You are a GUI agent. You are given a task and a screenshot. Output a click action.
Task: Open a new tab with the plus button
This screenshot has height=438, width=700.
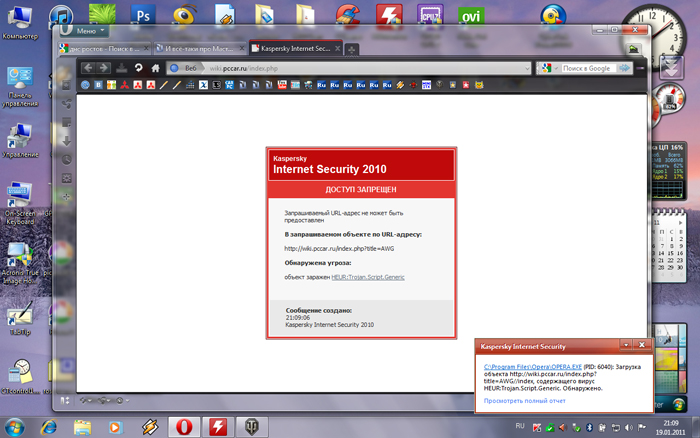(x=352, y=50)
